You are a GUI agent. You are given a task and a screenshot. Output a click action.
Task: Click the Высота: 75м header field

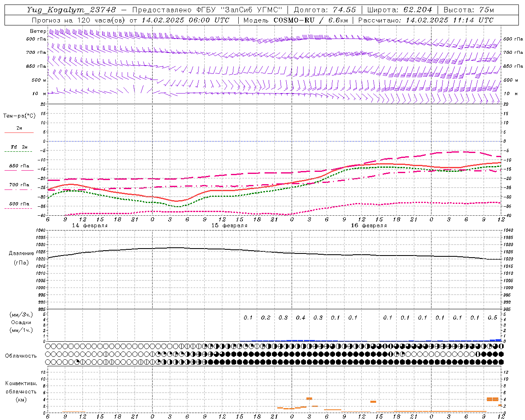pyautogui.click(x=469, y=9)
